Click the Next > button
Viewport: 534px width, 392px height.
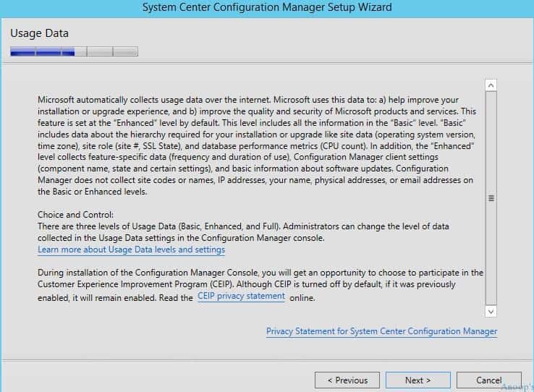tap(418, 380)
